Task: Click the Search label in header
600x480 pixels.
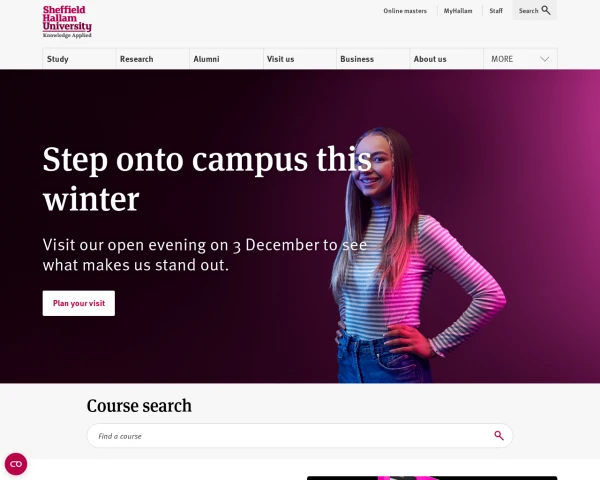Action: (x=528, y=11)
